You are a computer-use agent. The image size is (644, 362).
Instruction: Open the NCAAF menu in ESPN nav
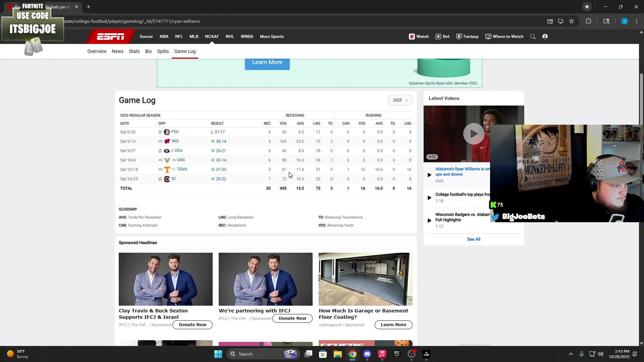click(x=212, y=36)
